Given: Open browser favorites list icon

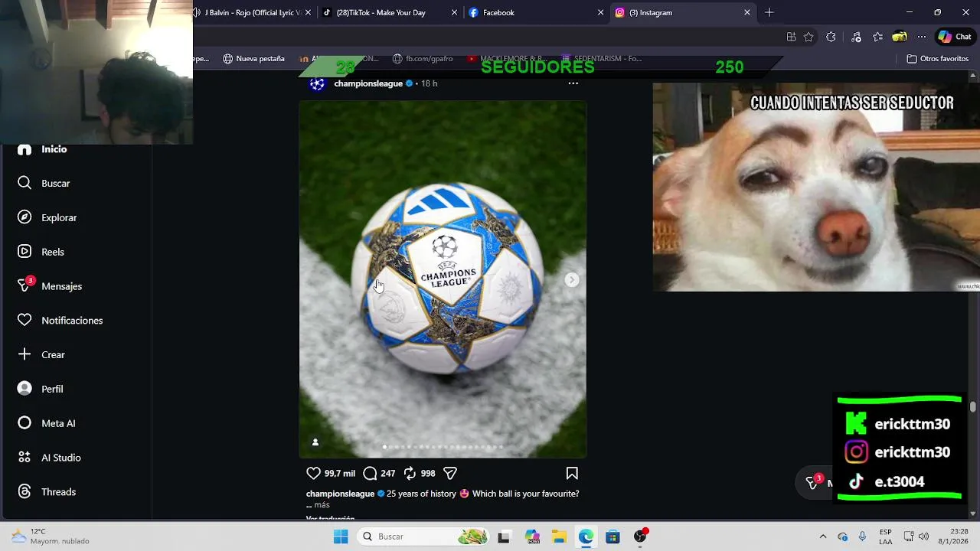Looking at the screenshot, I should (x=878, y=37).
